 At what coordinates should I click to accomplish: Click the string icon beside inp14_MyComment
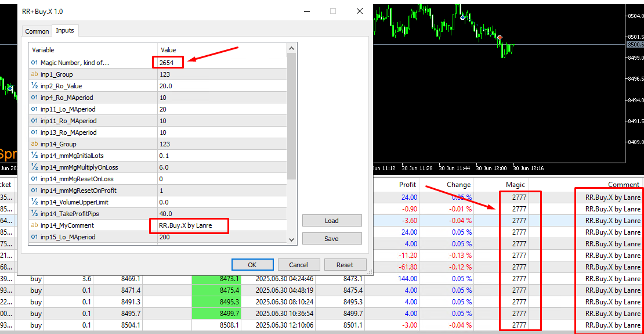tap(34, 225)
